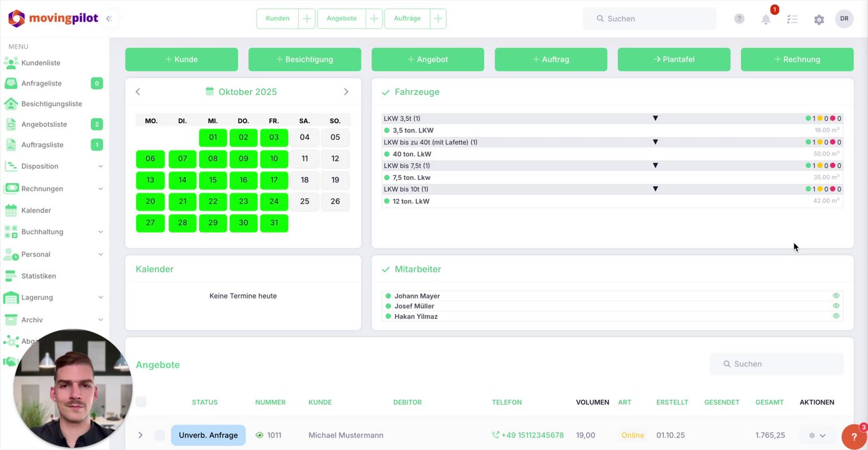Check the box for offer 1011 row
This screenshot has width=868, height=450.
click(x=159, y=435)
